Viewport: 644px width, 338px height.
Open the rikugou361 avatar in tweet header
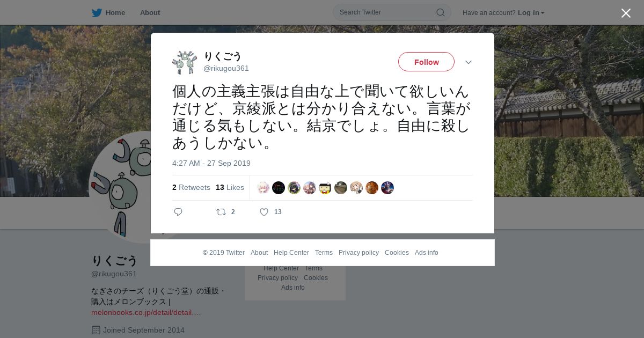(x=185, y=62)
